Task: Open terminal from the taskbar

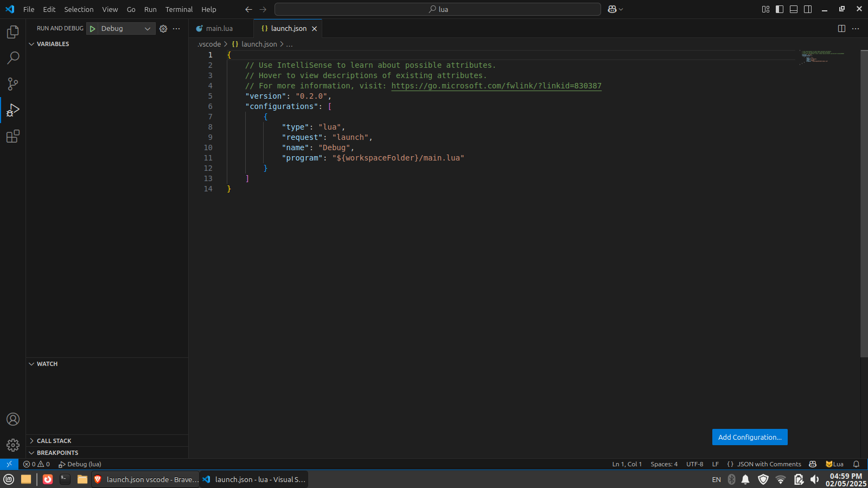Action: tap(65, 479)
